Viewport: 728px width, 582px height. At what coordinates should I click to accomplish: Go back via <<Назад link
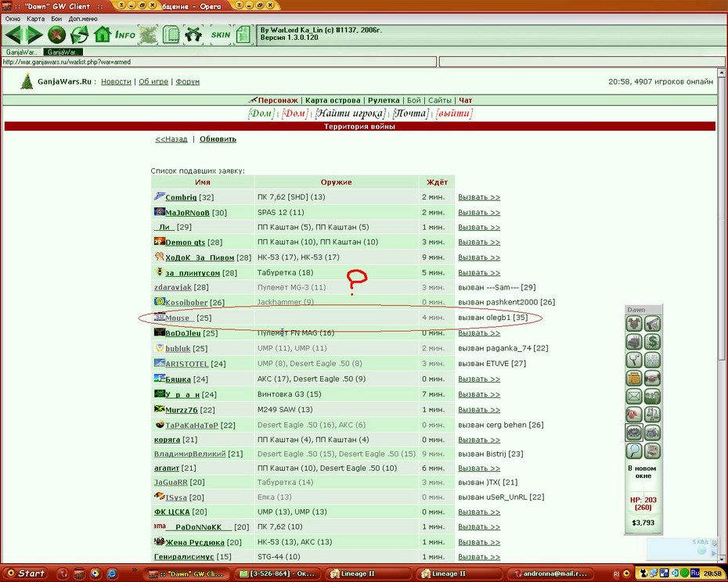[171, 139]
